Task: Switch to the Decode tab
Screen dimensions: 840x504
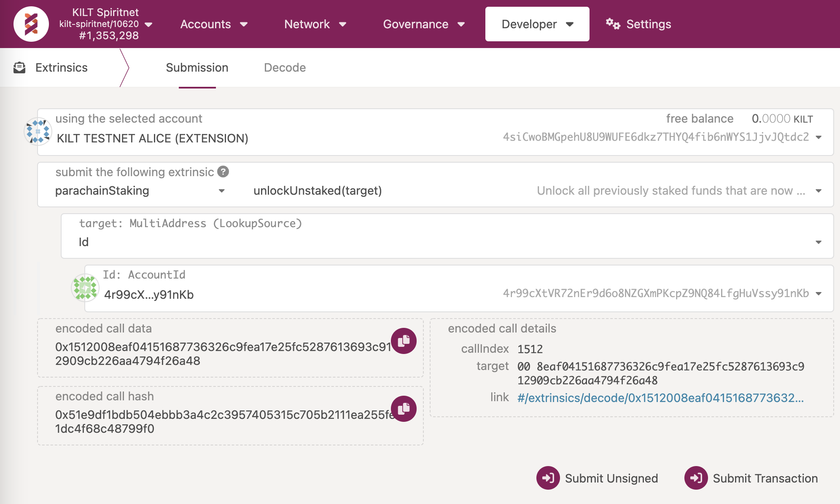Action: coord(285,67)
